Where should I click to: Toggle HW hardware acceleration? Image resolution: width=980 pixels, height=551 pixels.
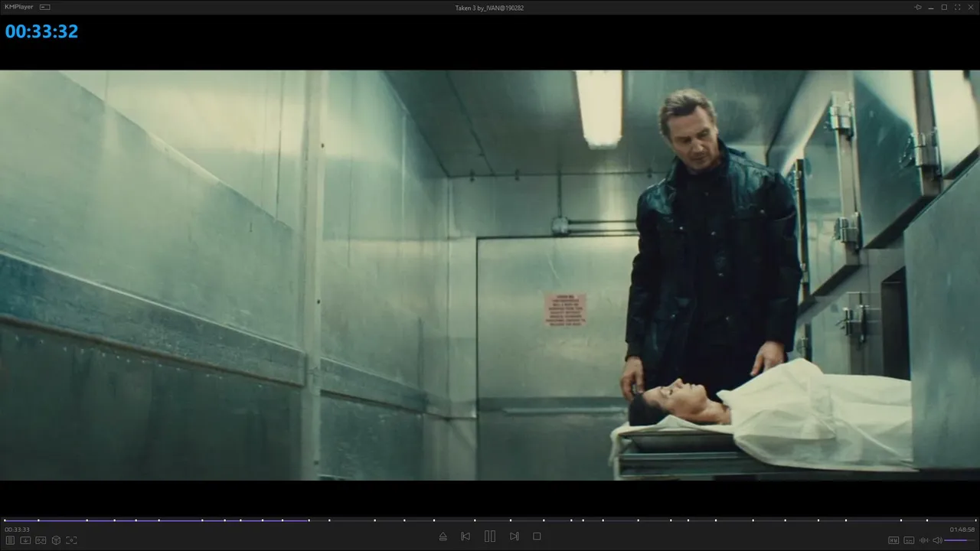pyautogui.click(x=893, y=540)
